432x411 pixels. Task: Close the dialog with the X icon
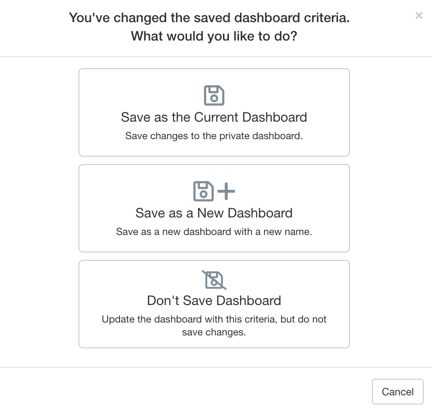(419, 15)
